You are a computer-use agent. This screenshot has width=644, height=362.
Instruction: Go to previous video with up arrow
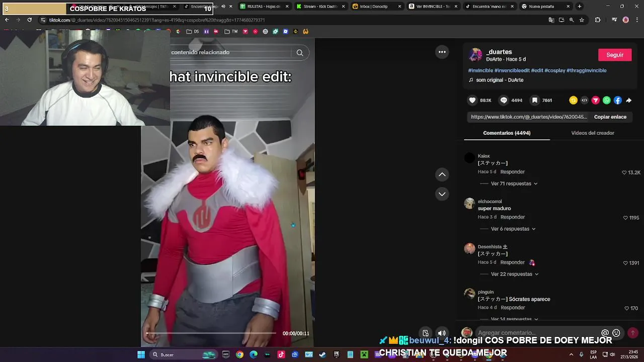[x=442, y=174]
